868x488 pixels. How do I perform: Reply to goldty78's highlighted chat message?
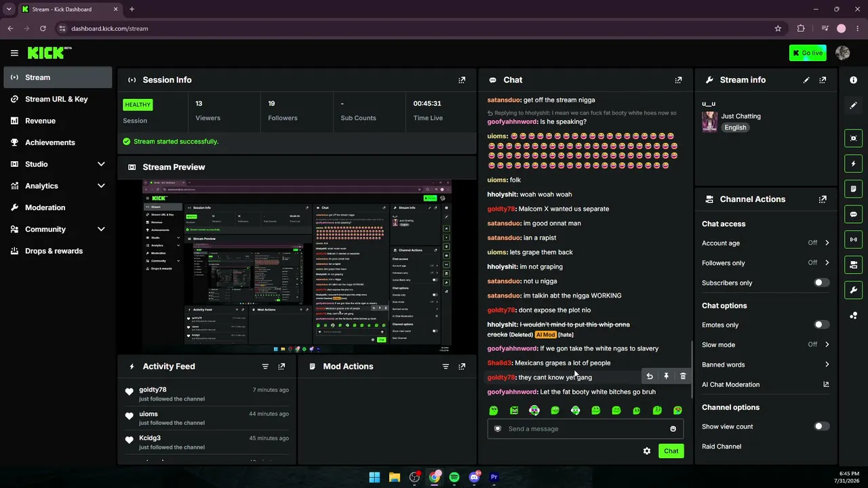point(650,376)
